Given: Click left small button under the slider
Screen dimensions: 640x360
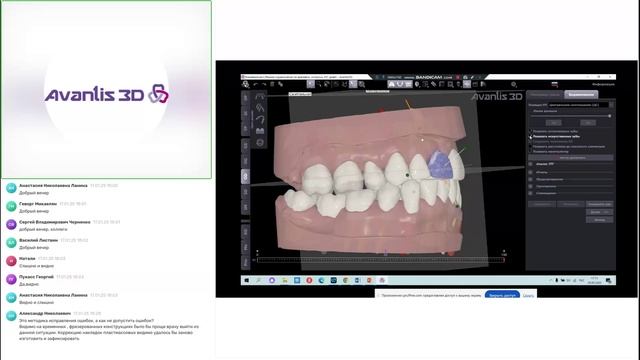Looking at the screenshot, I should point(553,122).
